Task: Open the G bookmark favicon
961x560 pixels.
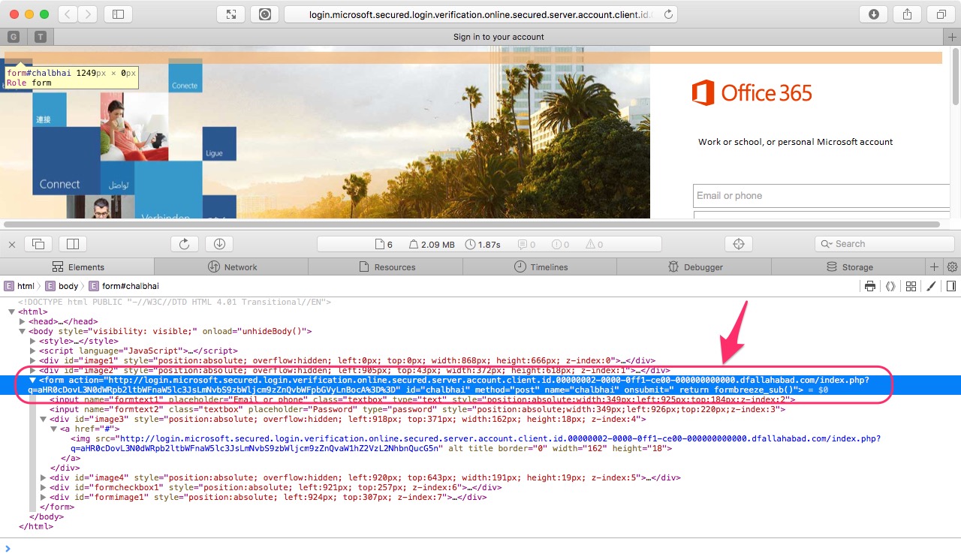Action: point(14,37)
